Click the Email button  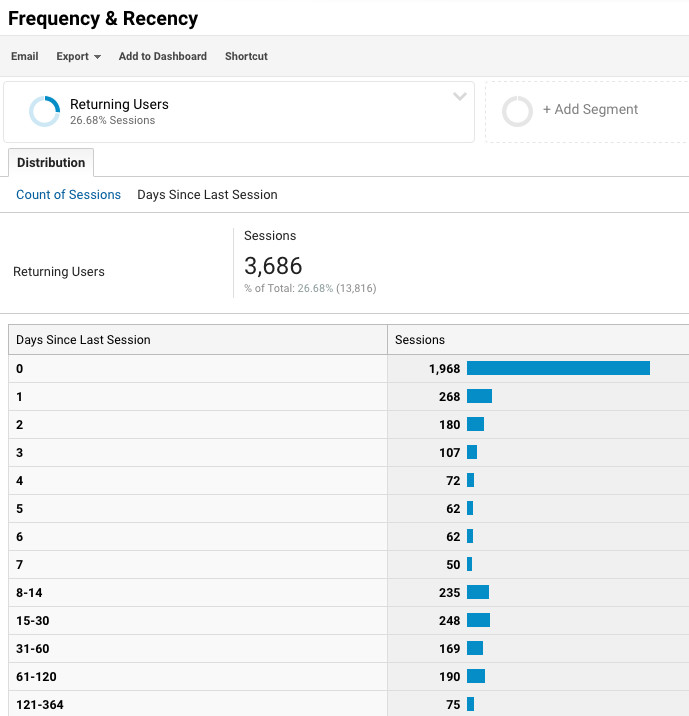(x=25, y=56)
